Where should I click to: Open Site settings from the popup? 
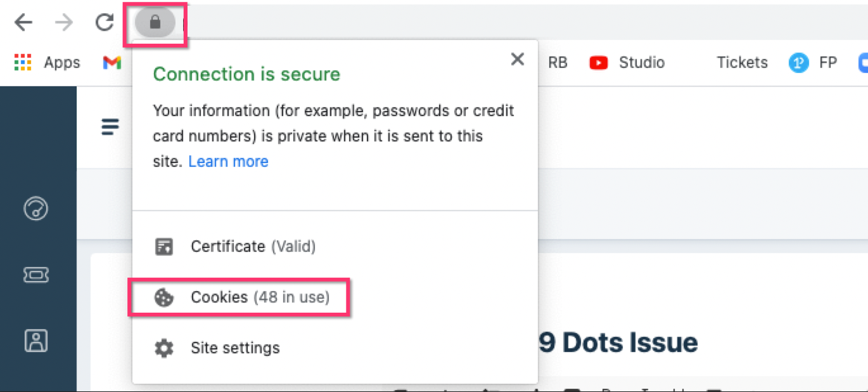pyautogui.click(x=234, y=348)
